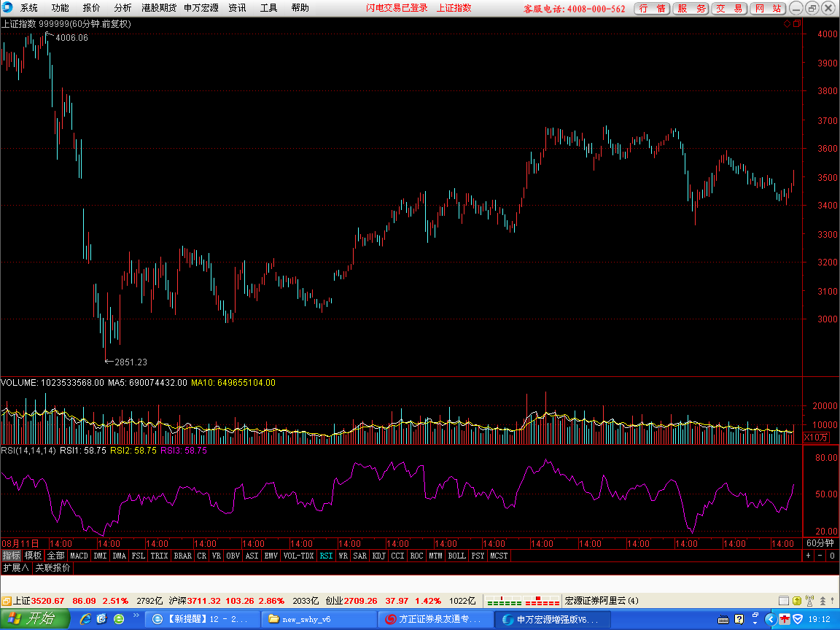Open the list panel icon in status bar
The image size is (840, 630).
[783, 601]
